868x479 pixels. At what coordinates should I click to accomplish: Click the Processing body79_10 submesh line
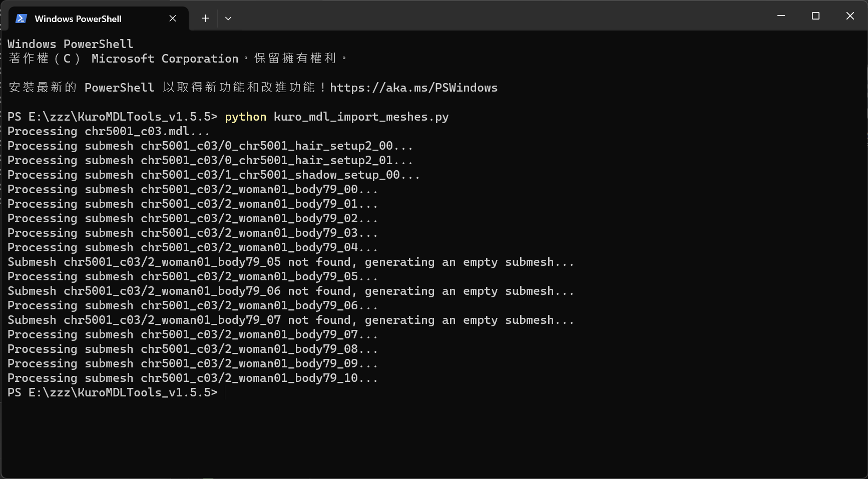193,378
